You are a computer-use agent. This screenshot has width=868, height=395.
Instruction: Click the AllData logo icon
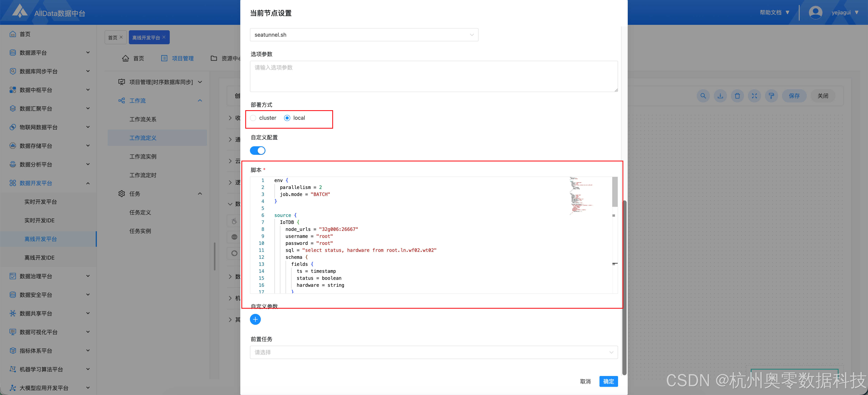coord(20,11)
